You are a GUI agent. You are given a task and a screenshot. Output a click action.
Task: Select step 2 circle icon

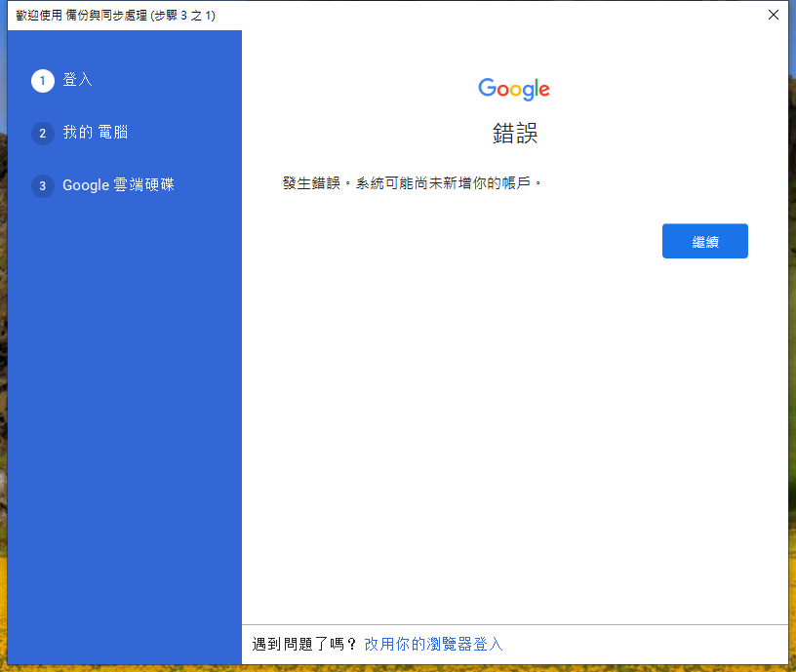pyautogui.click(x=43, y=134)
